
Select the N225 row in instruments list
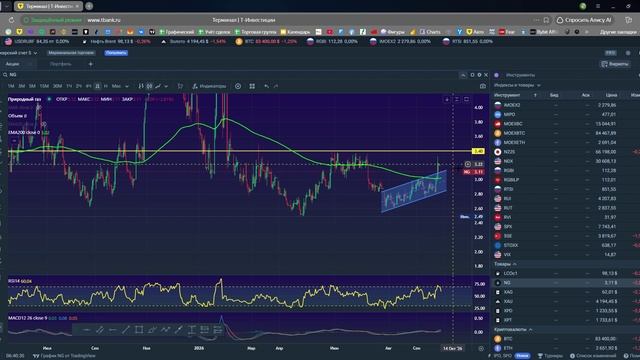tap(566, 152)
